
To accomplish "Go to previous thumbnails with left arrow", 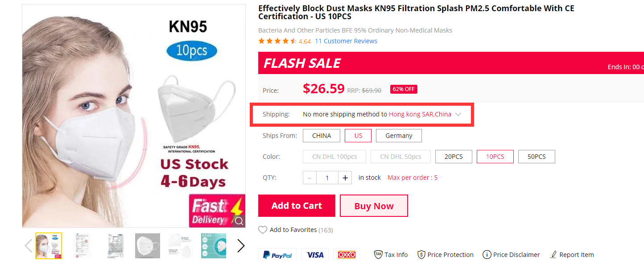I will coord(29,245).
